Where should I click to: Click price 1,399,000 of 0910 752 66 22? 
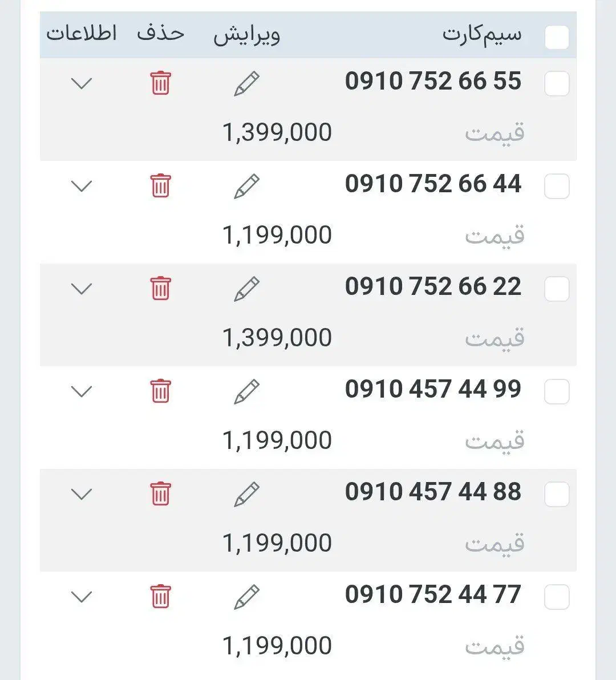(277, 338)
